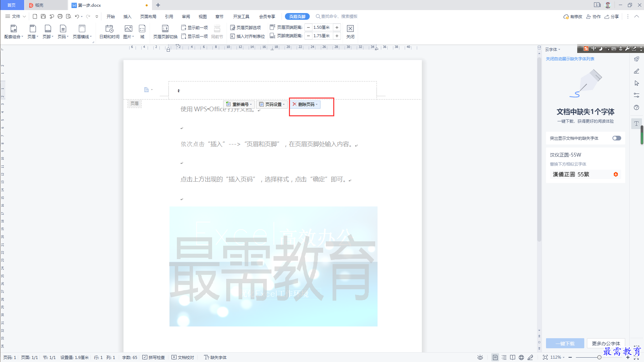Open the 页脚 footer dropdown
Image resolution: width=644 pixels, height=362 pixels.
click(48, 37)
